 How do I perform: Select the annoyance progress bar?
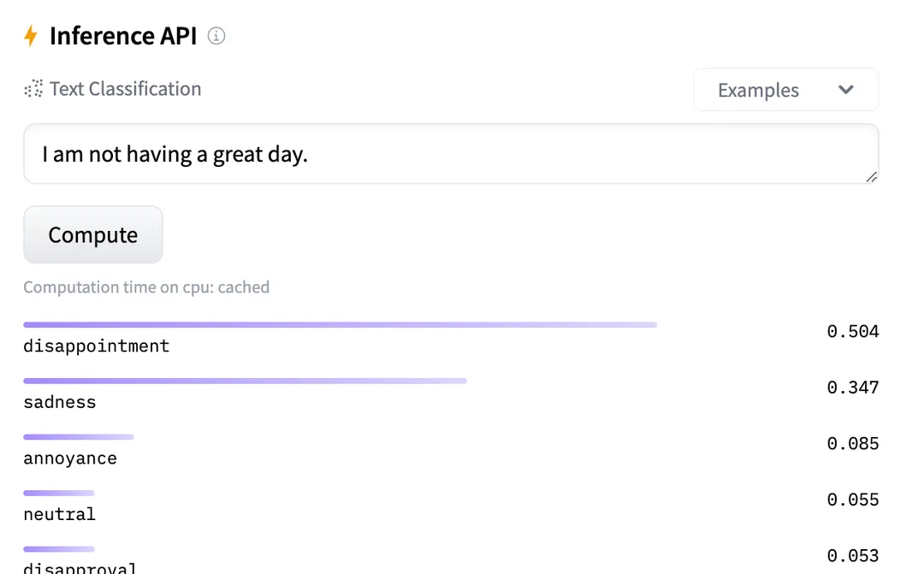coord(79,437)
